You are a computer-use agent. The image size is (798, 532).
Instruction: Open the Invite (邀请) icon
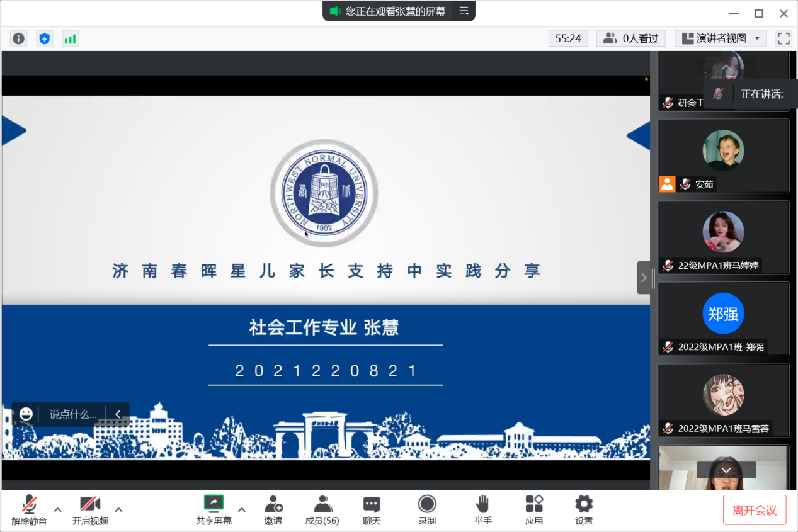point(273,509)
